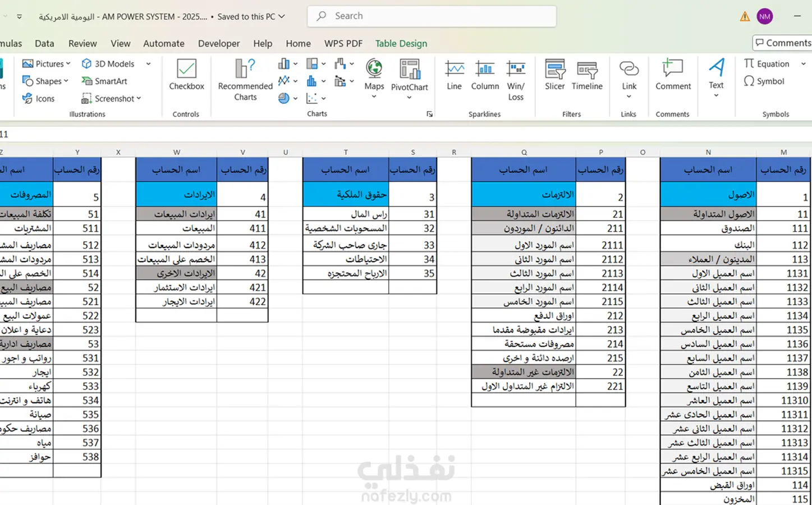Select column header Q

click(x=524, y=152)
